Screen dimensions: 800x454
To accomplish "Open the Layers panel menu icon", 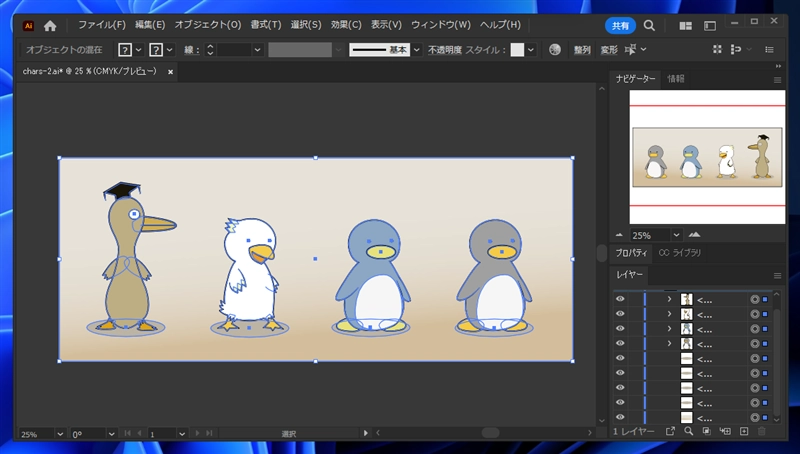I will (777, 276).
